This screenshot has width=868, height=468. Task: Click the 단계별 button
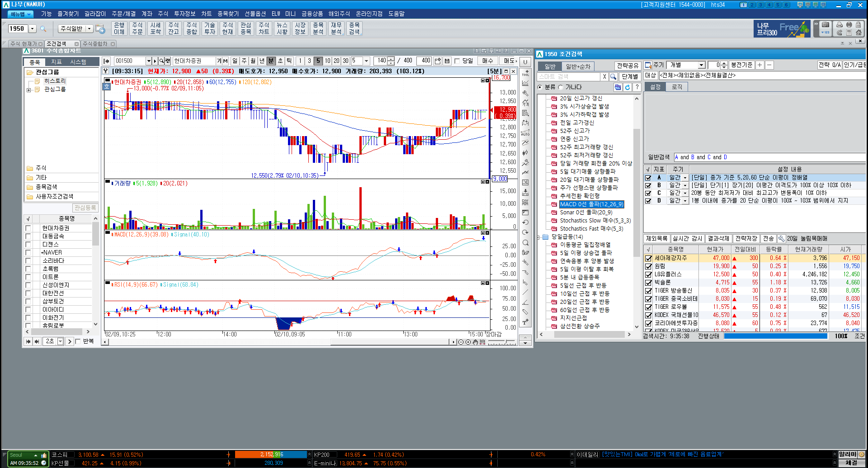coord(630,76)
